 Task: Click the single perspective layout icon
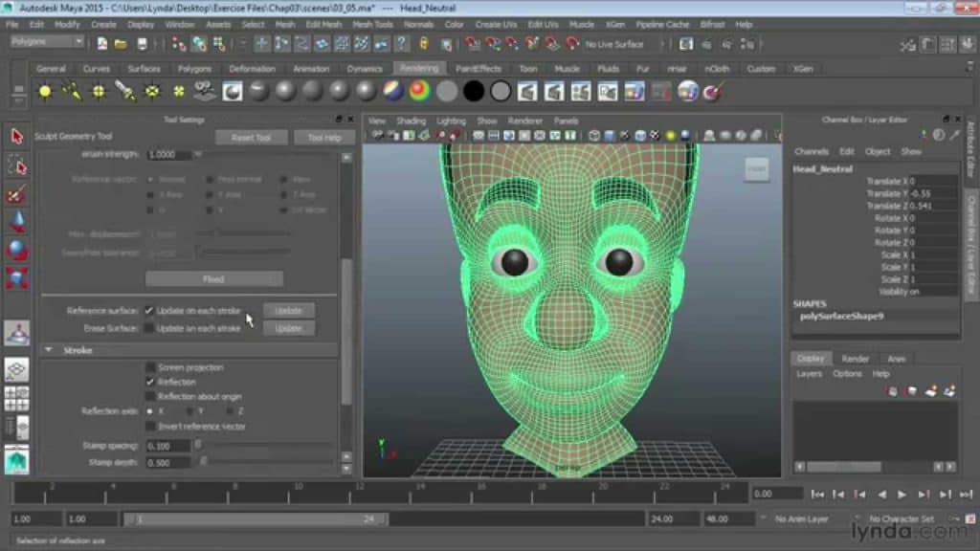pos(17,370)
